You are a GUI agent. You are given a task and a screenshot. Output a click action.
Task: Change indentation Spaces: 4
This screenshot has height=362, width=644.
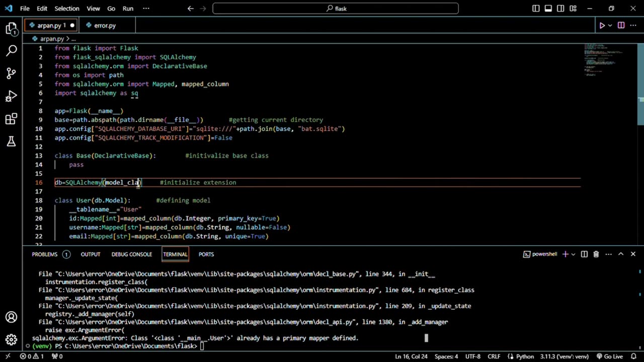tap(446, 356)
